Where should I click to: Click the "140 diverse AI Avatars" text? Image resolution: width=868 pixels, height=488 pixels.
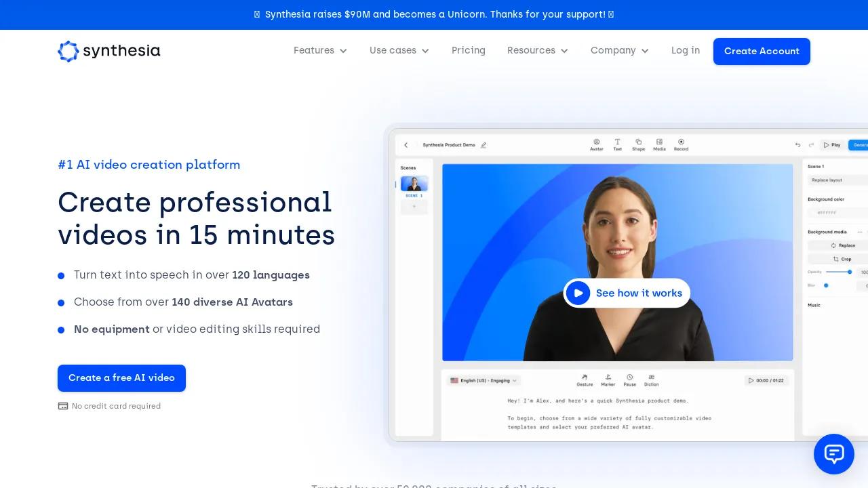tap(232, 302)
